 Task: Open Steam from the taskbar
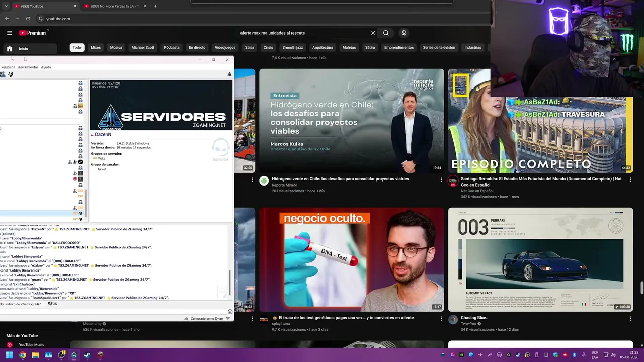(87, 355)
